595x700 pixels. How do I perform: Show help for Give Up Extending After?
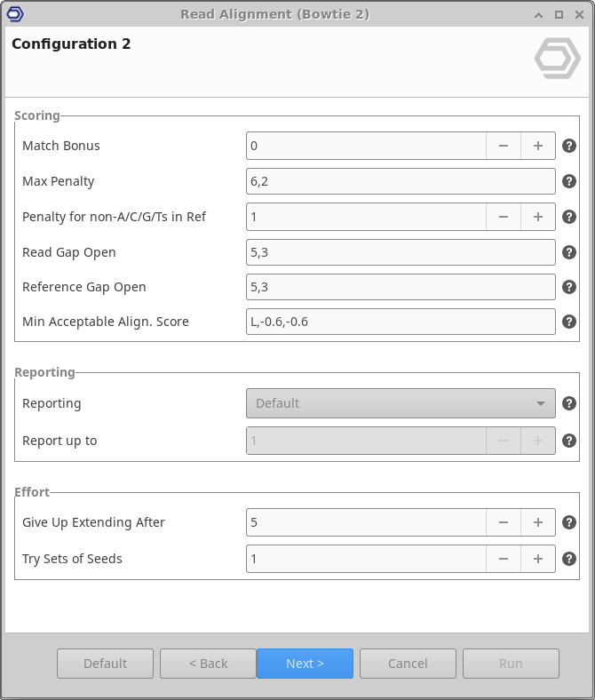pos(569,522)
